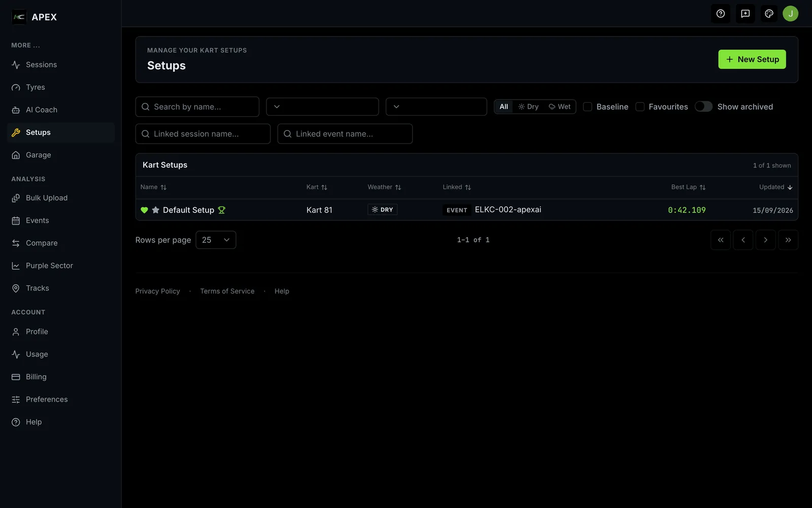Viewport: 812px width, 508px height.
Task: Open the user avatar J menu
Action: 790,14
